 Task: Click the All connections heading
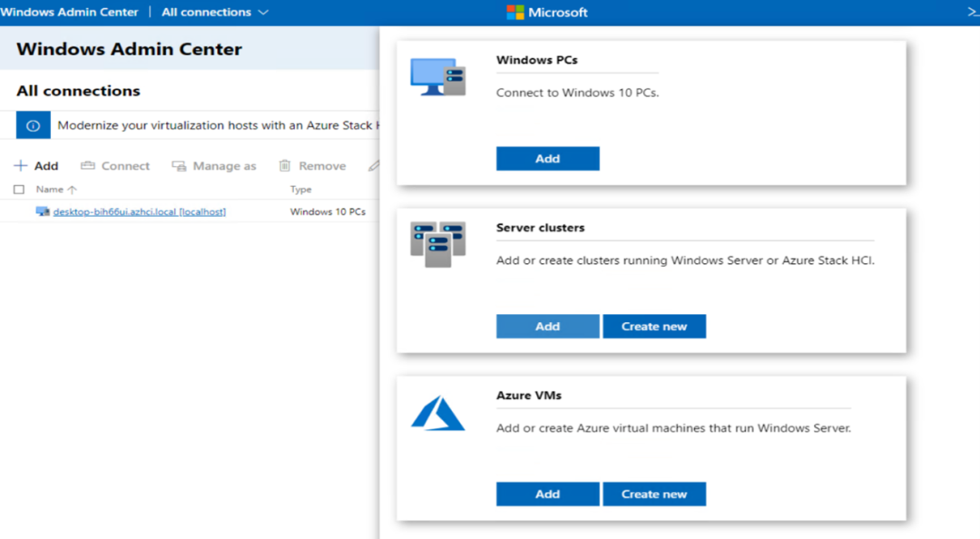(78, 91)
